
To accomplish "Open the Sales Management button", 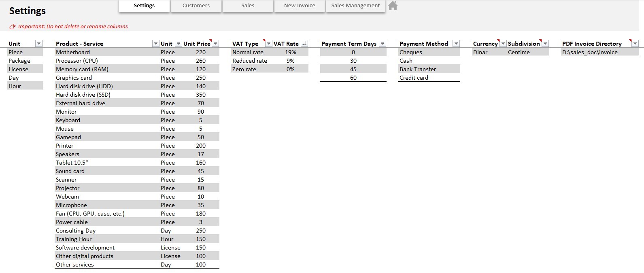I will 355,6.
